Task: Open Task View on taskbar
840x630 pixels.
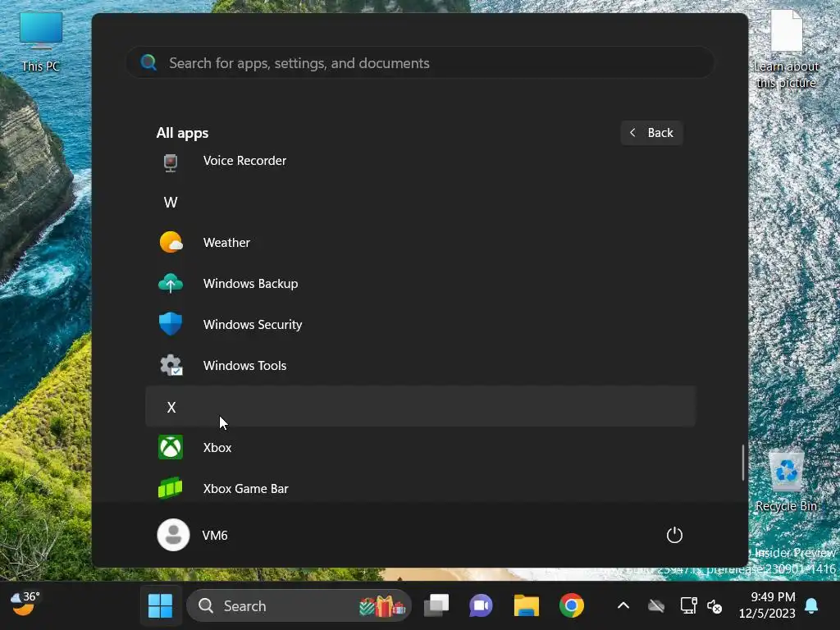Action: (x=436, y=606)
